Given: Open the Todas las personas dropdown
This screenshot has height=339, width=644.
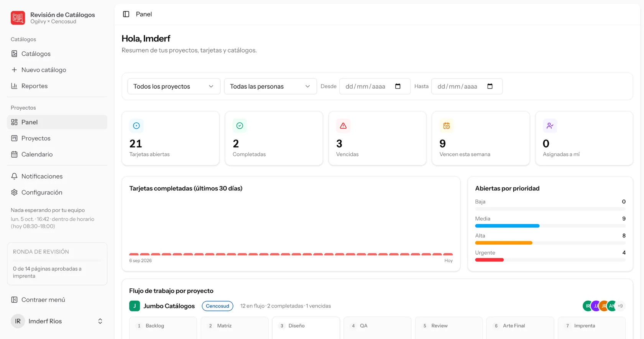Looking at the screenshot, I should click(270, 86).
